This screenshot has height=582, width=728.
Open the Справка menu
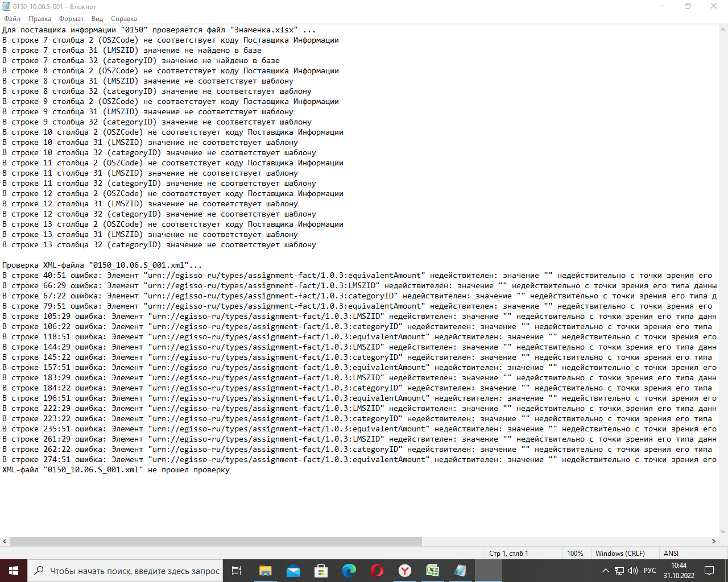(124, 19)
